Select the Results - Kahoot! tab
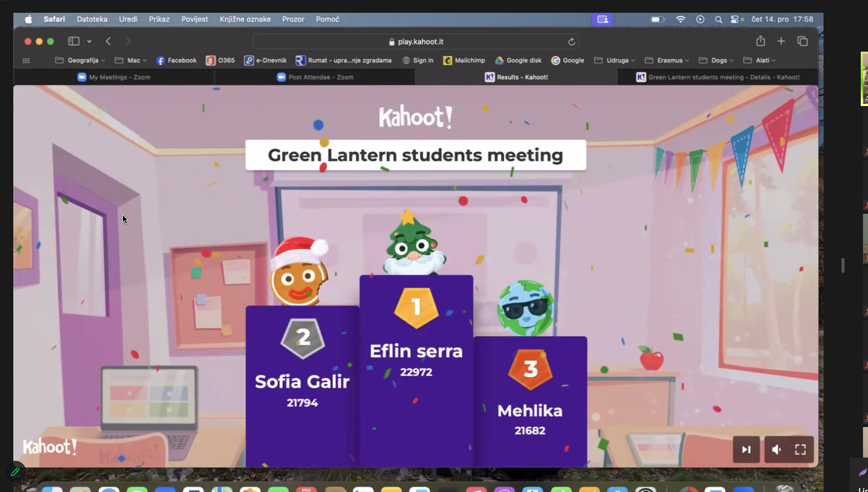868x492 pixels. [516, 77]
